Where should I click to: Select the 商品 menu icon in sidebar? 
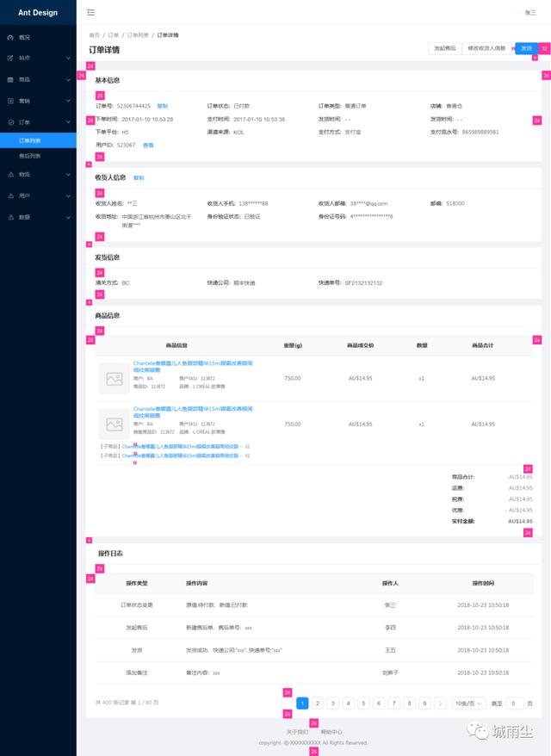coord(10,79)
